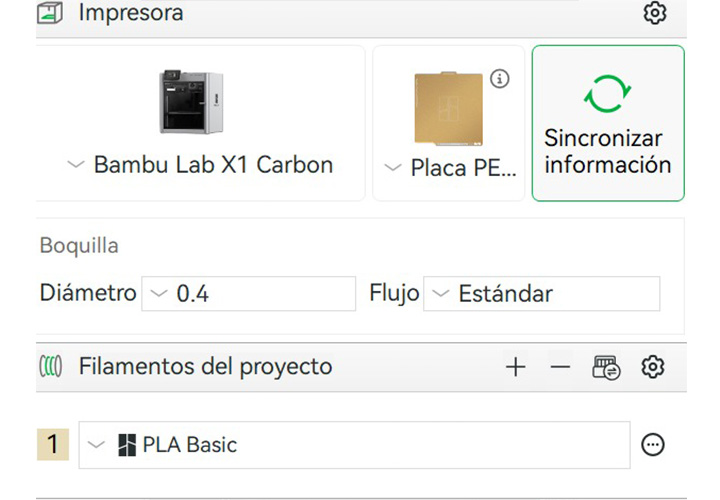Click the gold build plate thumbnail

(448, 108)
